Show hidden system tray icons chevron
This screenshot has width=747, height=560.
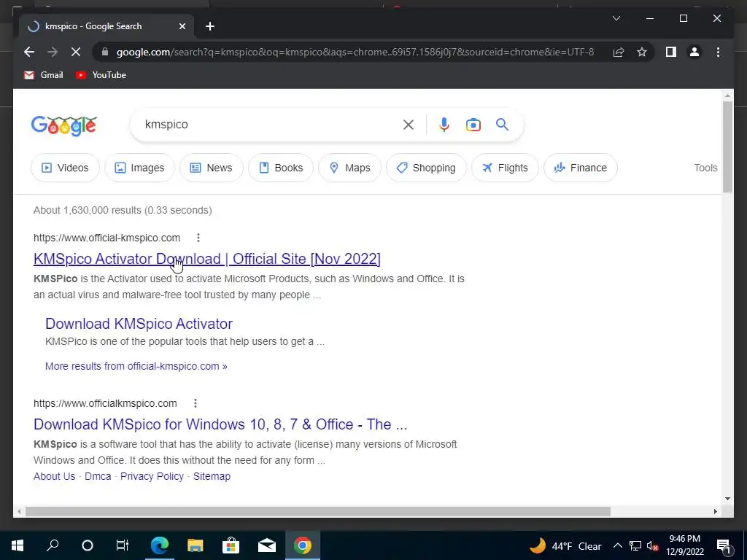tap(617, 545)
